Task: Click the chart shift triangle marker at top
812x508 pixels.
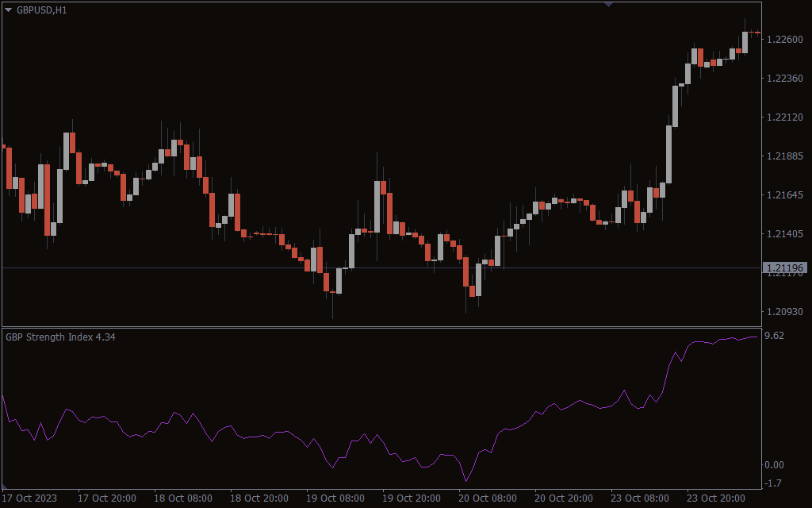Action: click(x=608, y=4)
